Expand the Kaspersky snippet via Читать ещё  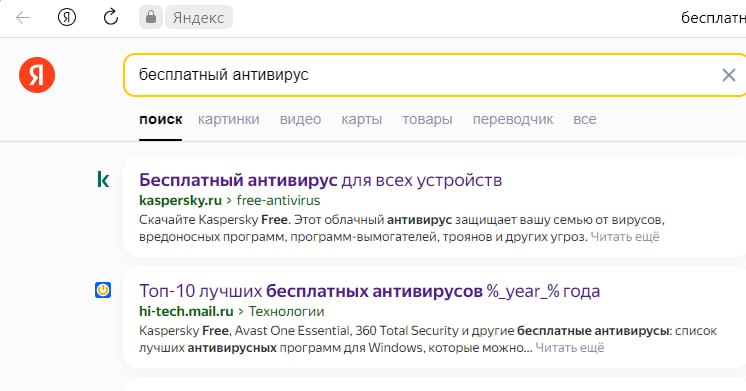[625, 237]
